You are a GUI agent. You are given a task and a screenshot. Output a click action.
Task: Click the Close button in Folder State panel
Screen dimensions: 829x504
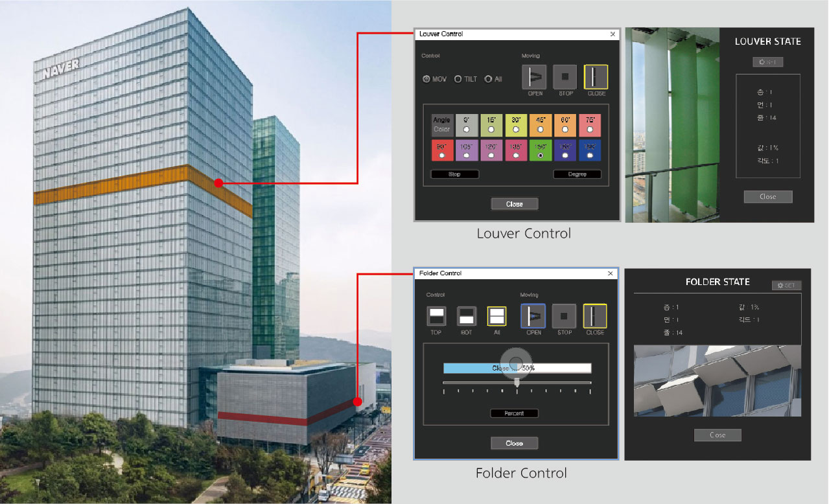[x=718, y=435]
